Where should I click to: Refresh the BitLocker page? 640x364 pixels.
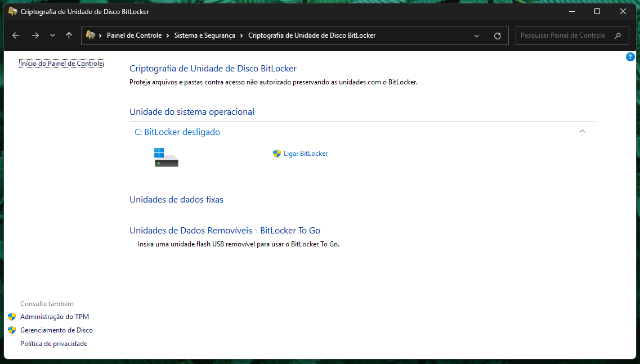point(497,36)
